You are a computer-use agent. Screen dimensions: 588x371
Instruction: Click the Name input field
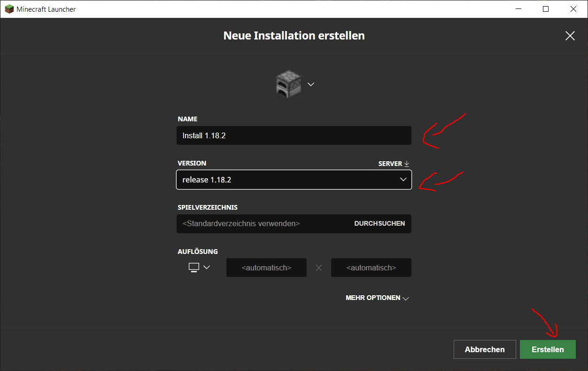(294, 135)
